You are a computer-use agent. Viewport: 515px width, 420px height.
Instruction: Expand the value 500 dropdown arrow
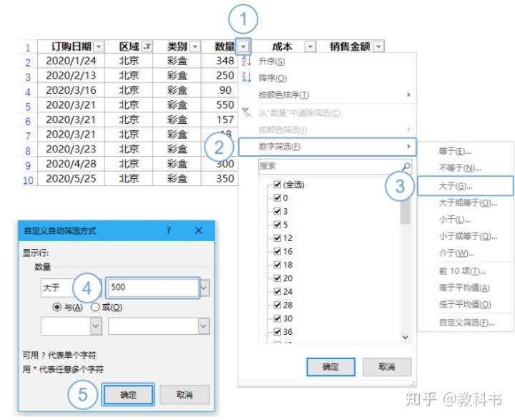point(204,288)
